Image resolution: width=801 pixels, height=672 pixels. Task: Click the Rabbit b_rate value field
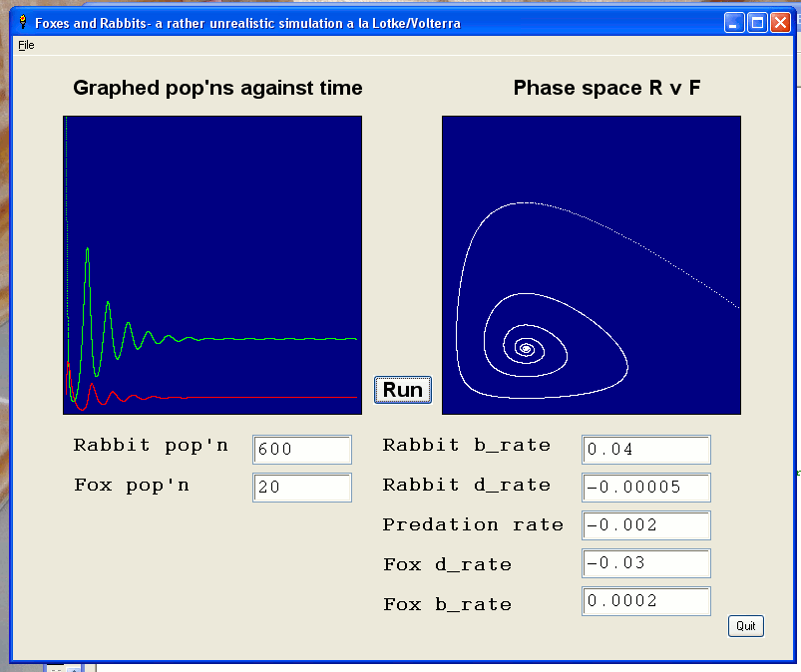tap(645, 450)
